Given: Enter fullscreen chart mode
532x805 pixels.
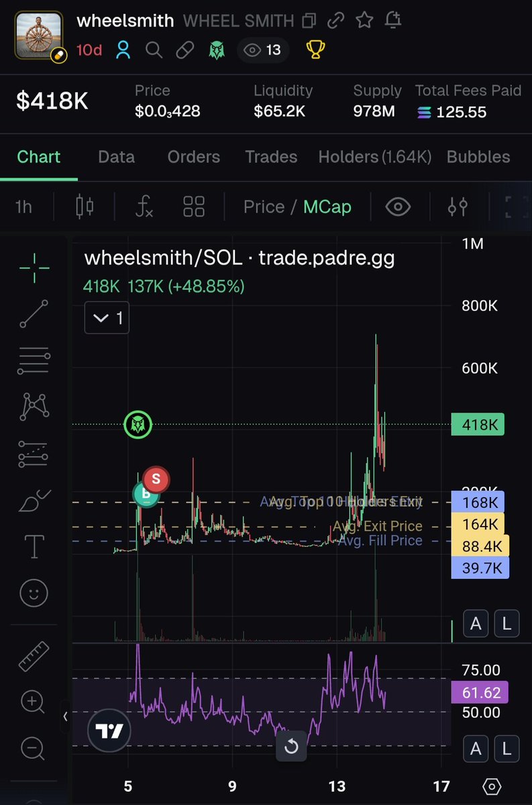Looking at the screenshot, I should pos(517,207).
